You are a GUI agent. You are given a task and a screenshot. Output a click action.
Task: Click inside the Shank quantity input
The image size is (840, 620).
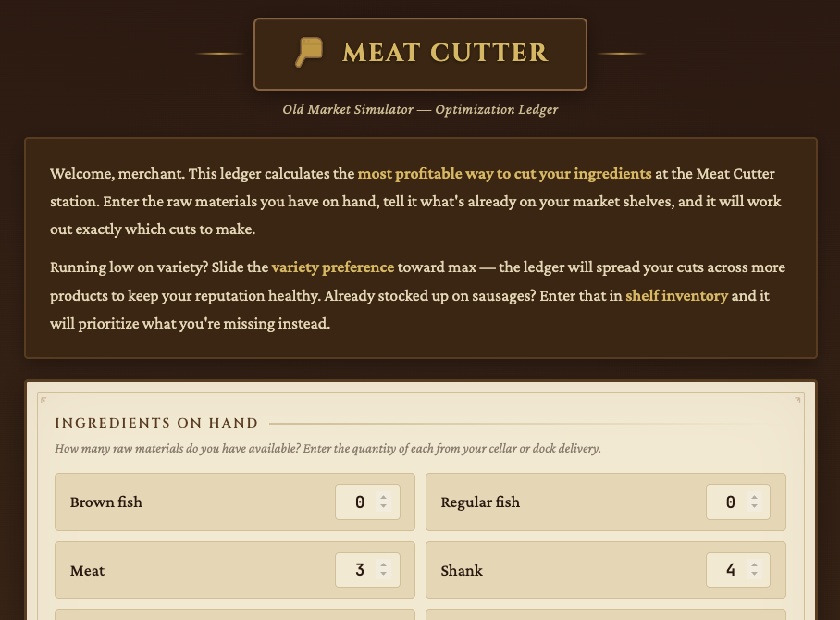click(731, 570)
